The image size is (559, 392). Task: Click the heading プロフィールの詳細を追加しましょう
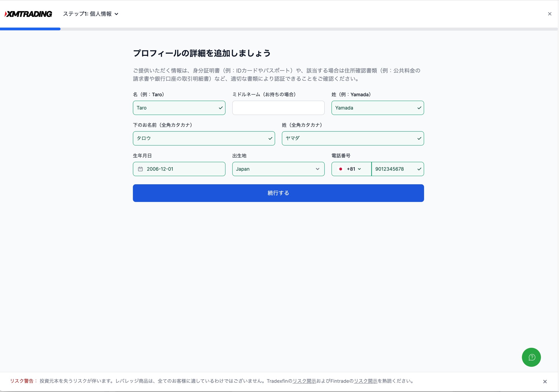[202, 53]
